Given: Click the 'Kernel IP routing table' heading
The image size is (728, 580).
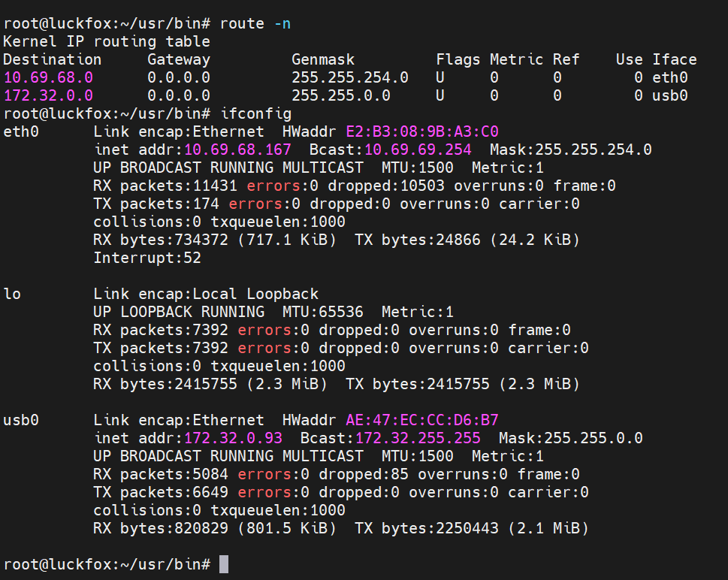Looking at the screenshot, I should click(107, 41).
